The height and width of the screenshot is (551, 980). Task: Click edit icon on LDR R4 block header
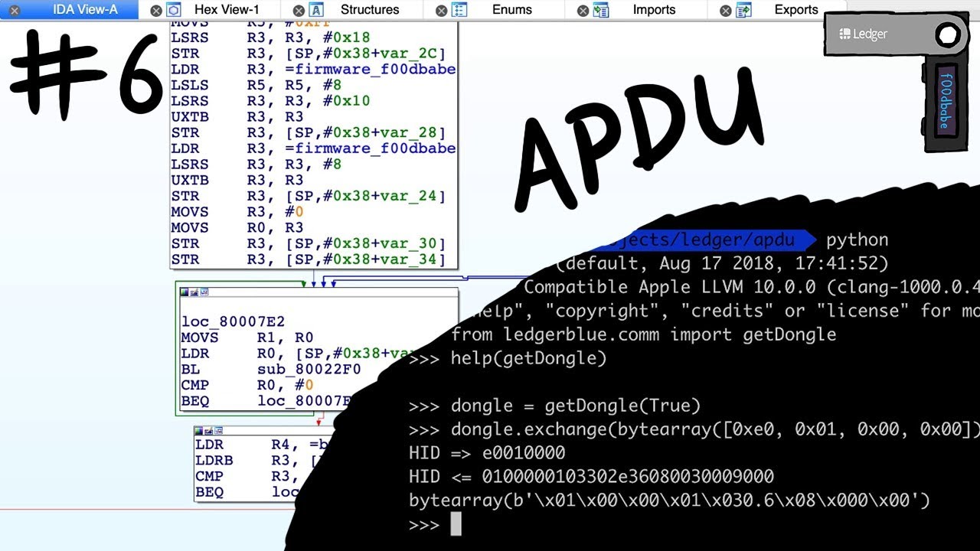click(208, 431)
